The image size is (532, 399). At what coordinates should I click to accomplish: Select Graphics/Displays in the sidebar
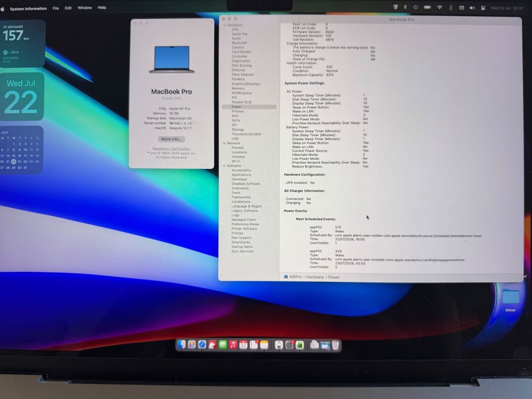[x=246, y=84]
